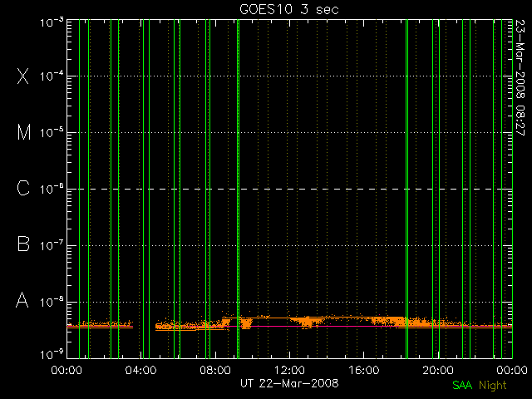Click the 08:00 time axis label
532x399 pixels.
215,370
